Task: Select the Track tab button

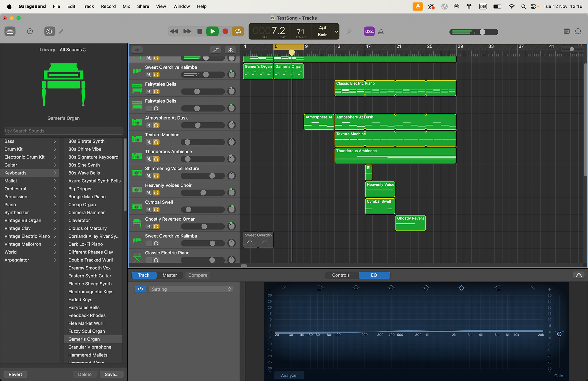Action: coord(144,275)
